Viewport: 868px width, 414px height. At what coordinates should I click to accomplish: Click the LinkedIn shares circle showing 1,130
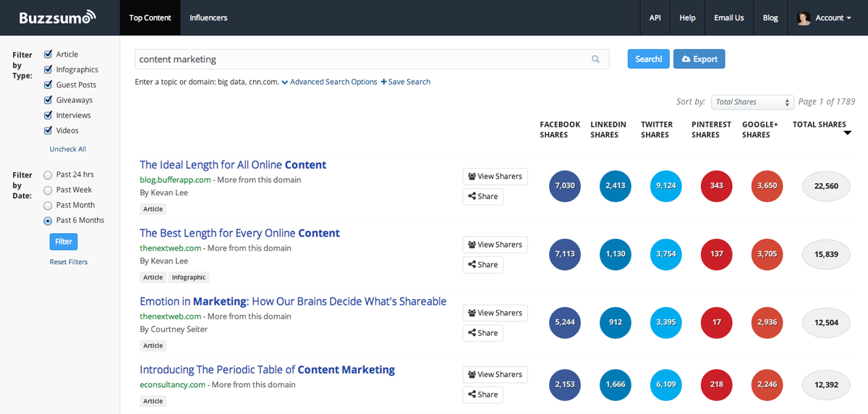[616, 254]
